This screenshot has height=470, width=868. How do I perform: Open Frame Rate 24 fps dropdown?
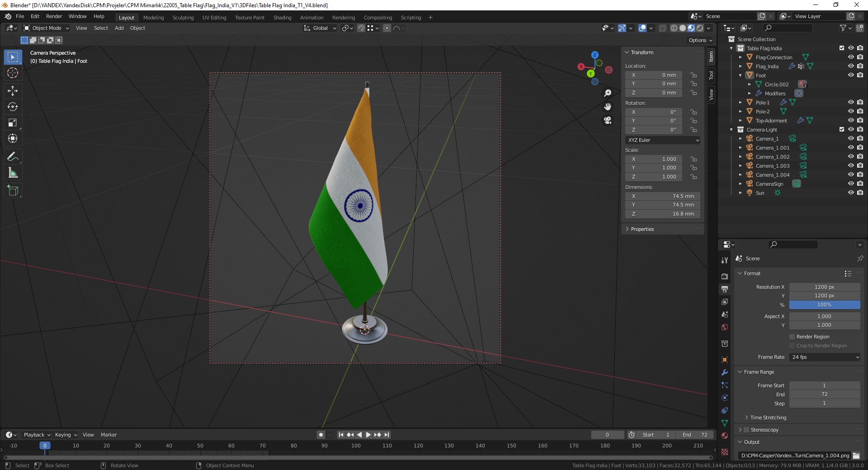pyautogui.click(x=825, y=357)
